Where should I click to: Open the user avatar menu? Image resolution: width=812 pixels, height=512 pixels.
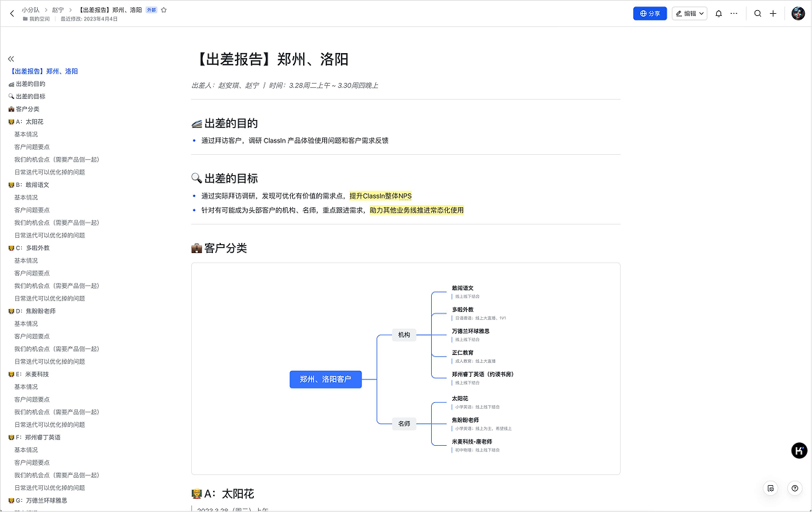pyautogui.click(x=798, y=14)
